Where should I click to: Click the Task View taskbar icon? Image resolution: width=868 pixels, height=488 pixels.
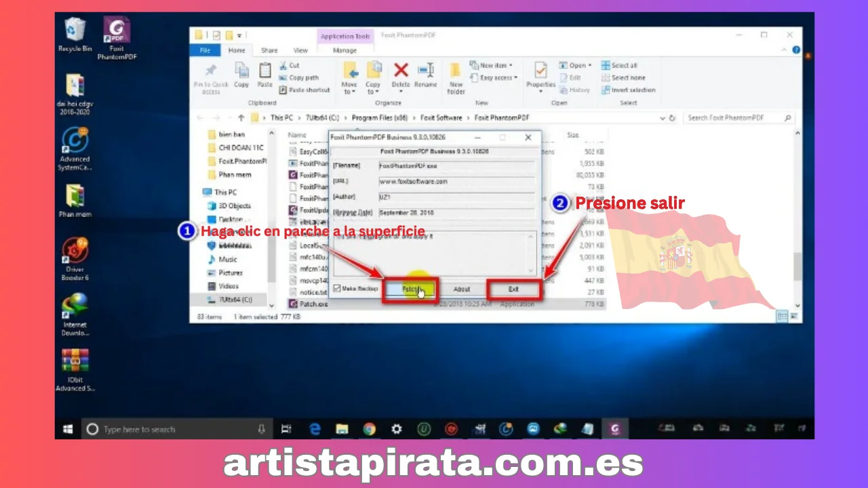[x=286, y=429]
